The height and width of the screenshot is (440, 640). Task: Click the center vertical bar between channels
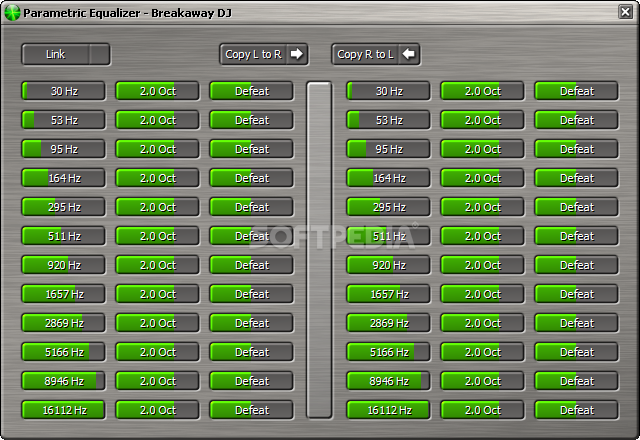(319, 250)
